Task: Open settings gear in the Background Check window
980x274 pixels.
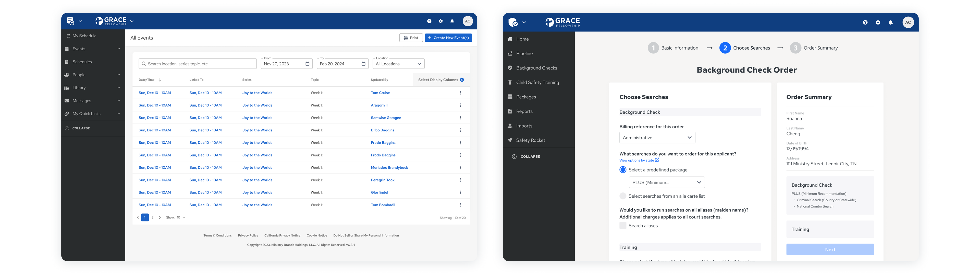Action: (x=878, y=22)
